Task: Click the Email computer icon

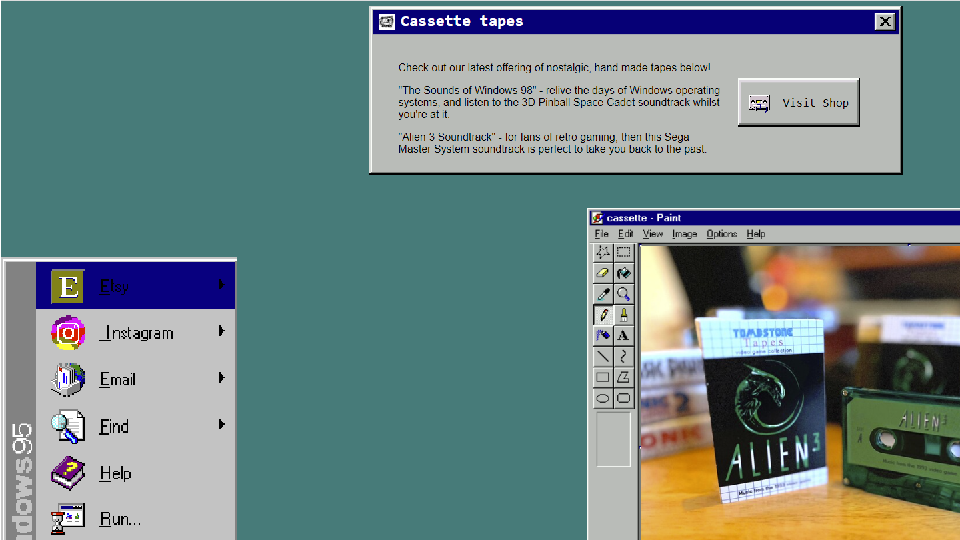Action: click(x=67, y=379)
